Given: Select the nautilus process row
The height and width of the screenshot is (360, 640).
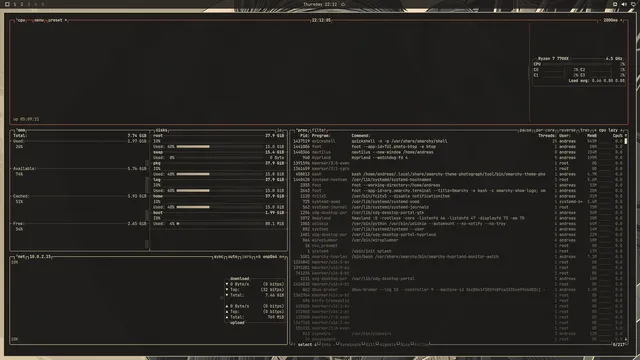Looking at the screenshot, I should click(x=457, y=152).
